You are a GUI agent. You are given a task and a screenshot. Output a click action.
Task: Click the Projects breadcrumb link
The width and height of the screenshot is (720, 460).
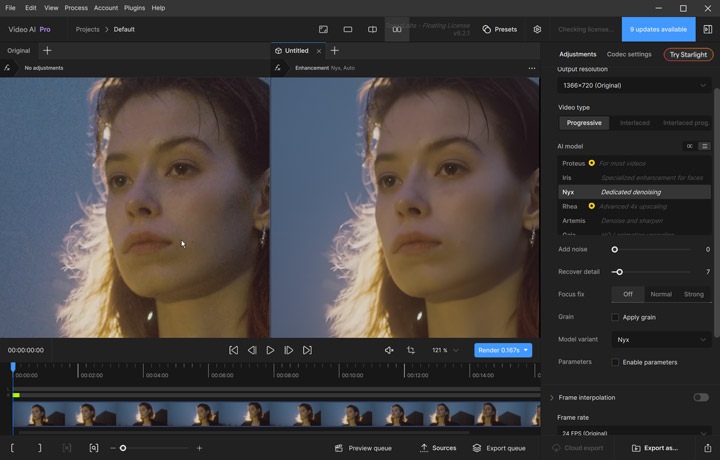(87, 29)
